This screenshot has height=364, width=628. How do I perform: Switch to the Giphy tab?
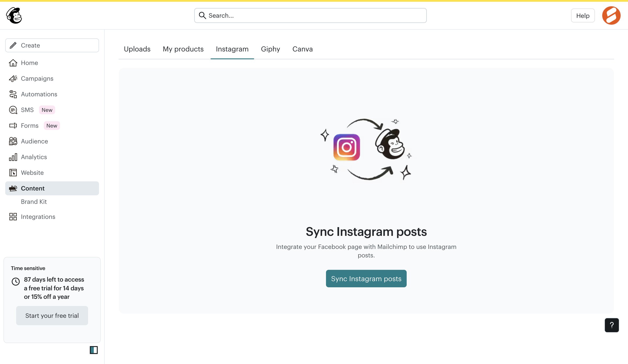pos(270,49)
